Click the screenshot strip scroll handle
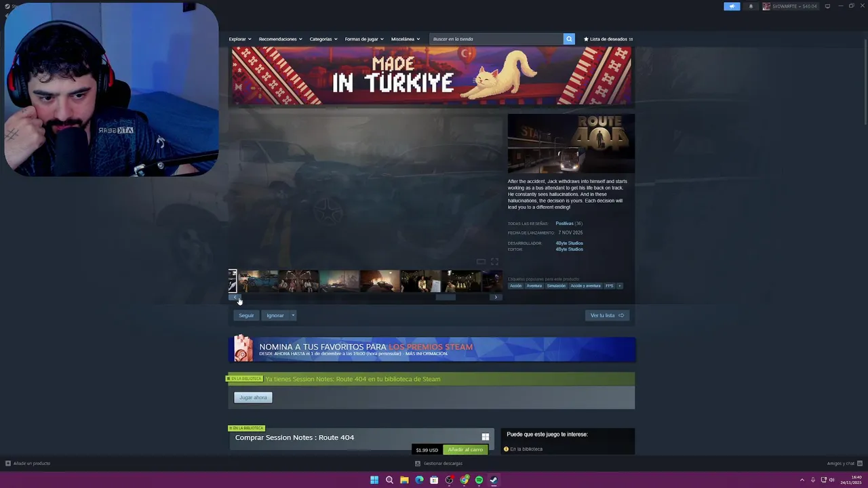The height and width of the screenshot is (488, 868). click(446, 297)
